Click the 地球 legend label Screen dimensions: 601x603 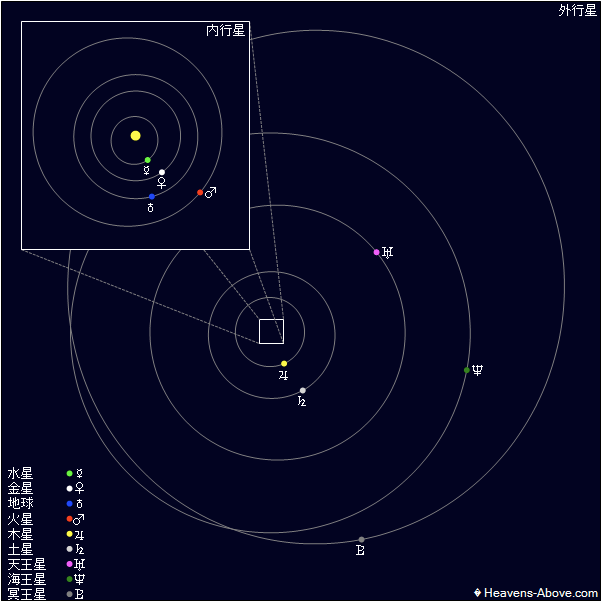20,503
